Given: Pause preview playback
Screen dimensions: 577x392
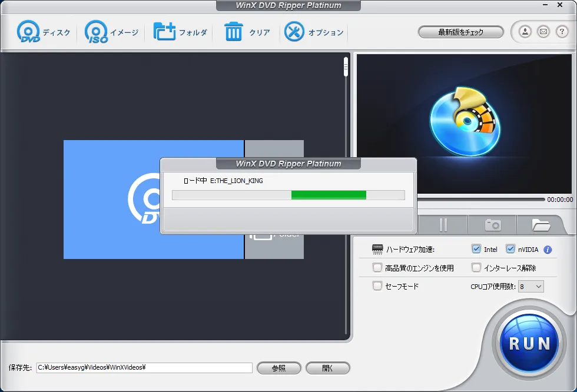Looking at the screenshot, I should click(x=443, y=225).
